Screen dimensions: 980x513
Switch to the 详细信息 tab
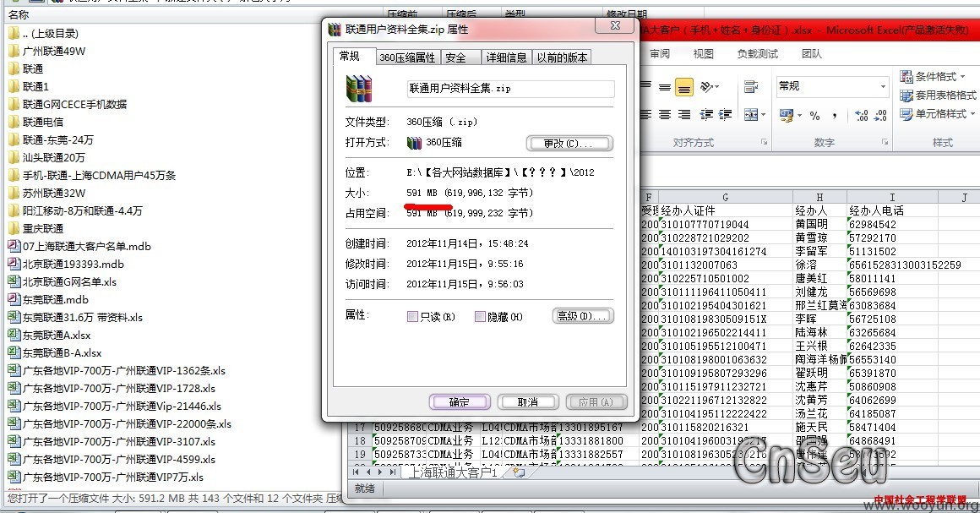tap(506, 57)
